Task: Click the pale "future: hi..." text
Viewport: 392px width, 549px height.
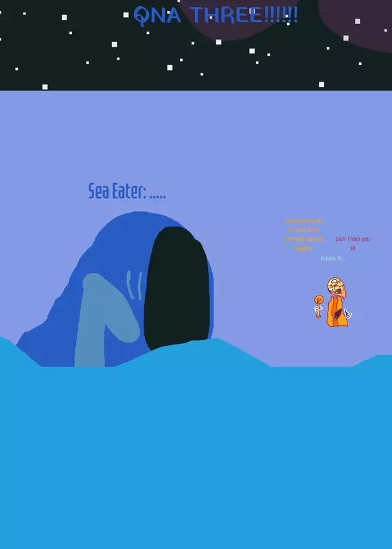Action: click(333, 259)
